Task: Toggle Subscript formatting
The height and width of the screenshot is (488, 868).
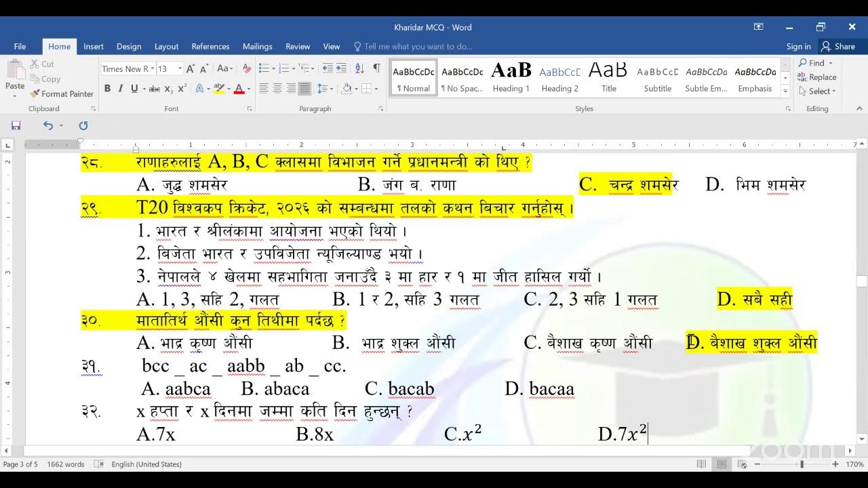Action: point(169,89)
